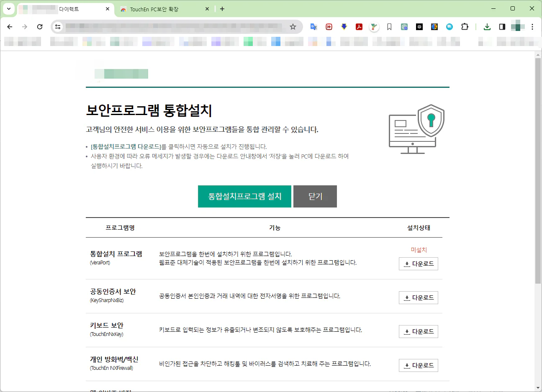
Task: Open a new browser tab
Action: (222, 9)
